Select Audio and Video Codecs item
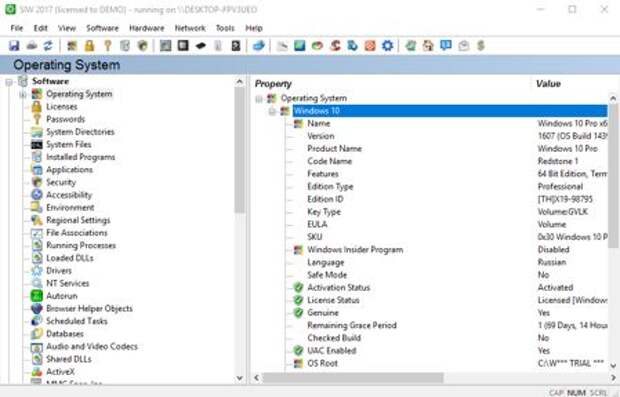Viewport: 620px width, 397px height. click(x=92, y=346)
